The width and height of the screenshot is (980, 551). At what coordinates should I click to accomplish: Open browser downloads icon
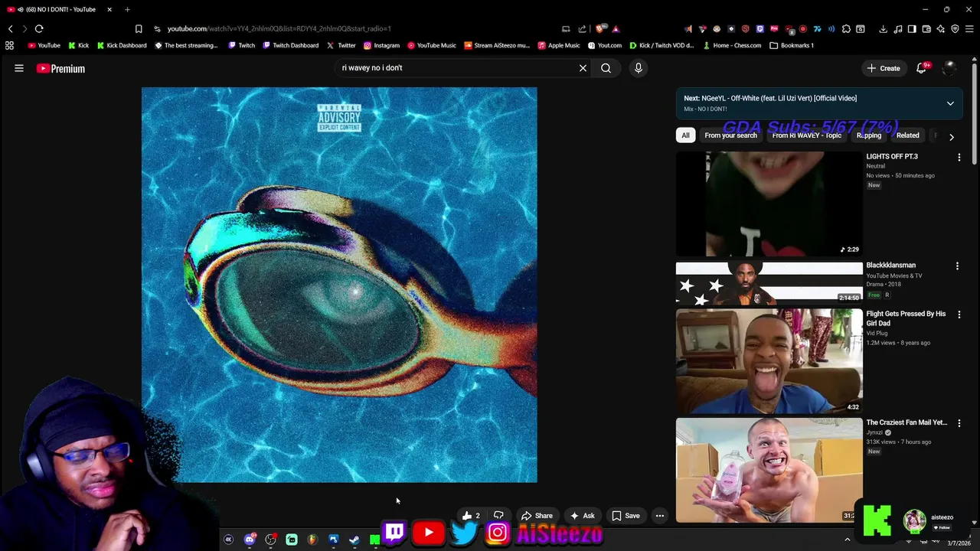pyautogui.click(x=883, y=29)
